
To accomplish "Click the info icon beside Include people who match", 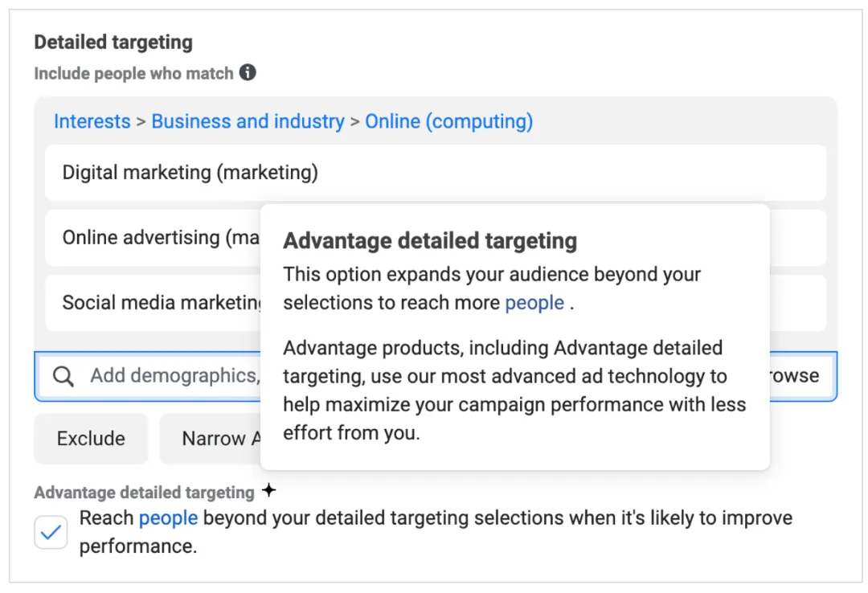I will click(248, 72).
